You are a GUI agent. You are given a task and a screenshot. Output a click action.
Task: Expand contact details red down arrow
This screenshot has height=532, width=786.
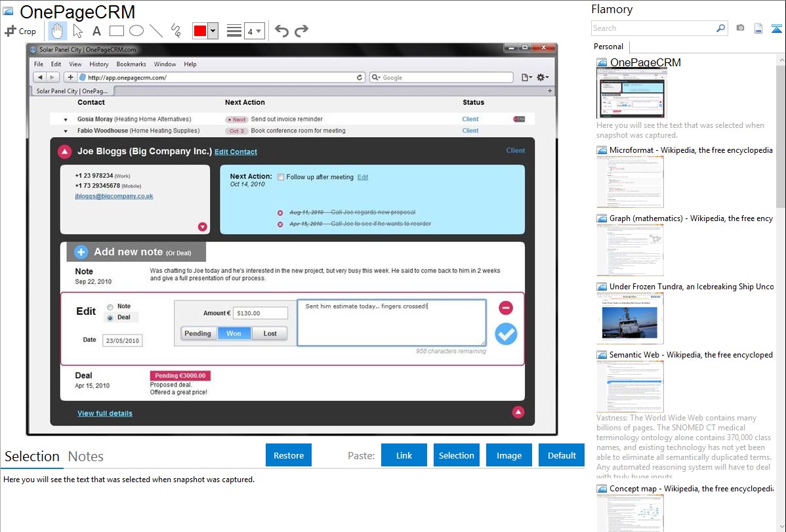(203, 226)
